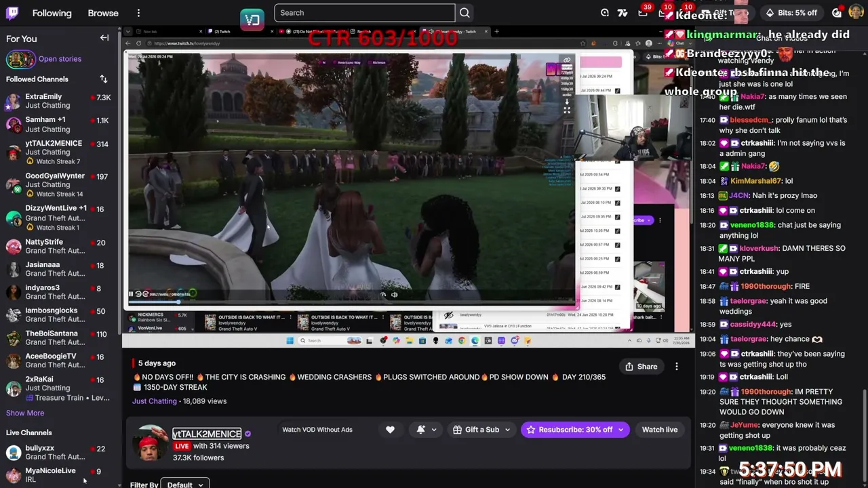Click the volume icon in nested player
Image resolution: width=868 pixels, height=488 pixels.
[x=395, y=295]
